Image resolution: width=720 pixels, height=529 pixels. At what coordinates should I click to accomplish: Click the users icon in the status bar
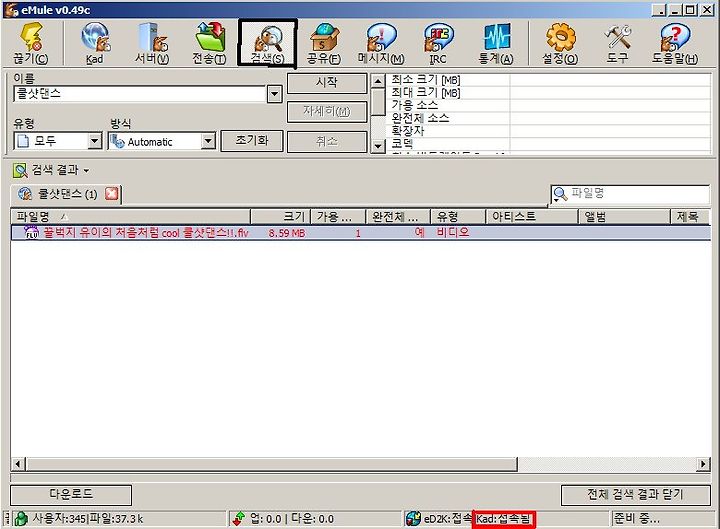tap(20, 518)
